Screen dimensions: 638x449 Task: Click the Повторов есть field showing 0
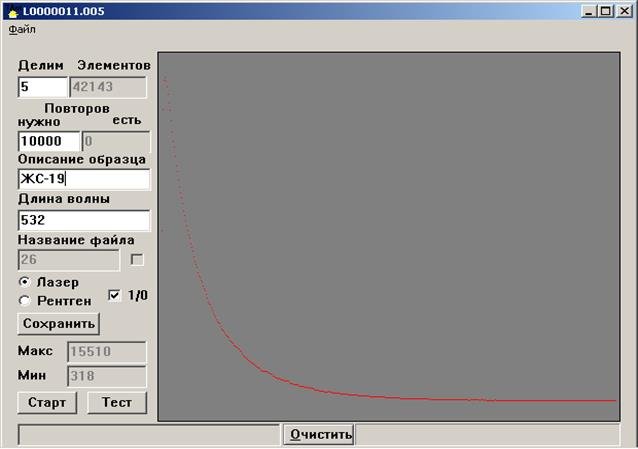116,141
